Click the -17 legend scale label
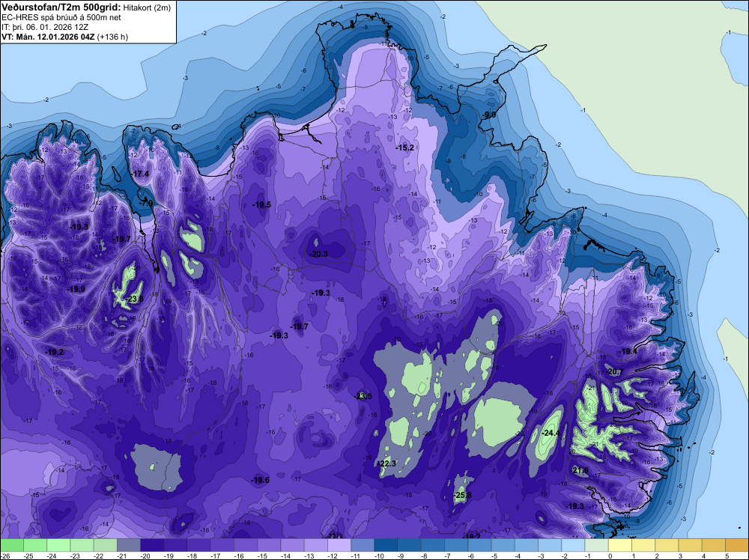749x560 pixels. coord(216,556)
